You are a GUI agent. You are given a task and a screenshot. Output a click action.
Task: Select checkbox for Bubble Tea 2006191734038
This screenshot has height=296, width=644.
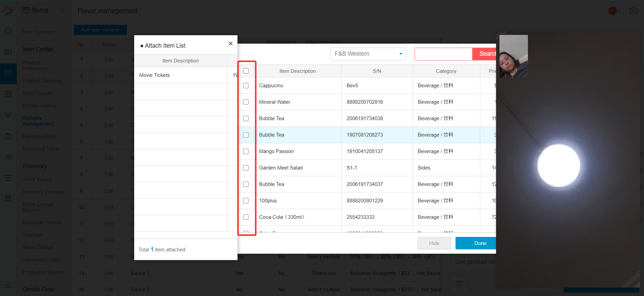[246, 118]
